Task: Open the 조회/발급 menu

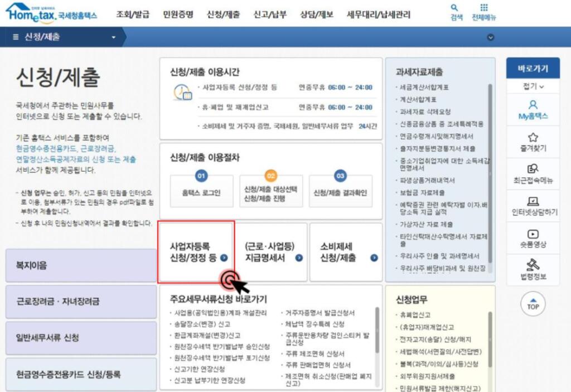Action: 133,14
